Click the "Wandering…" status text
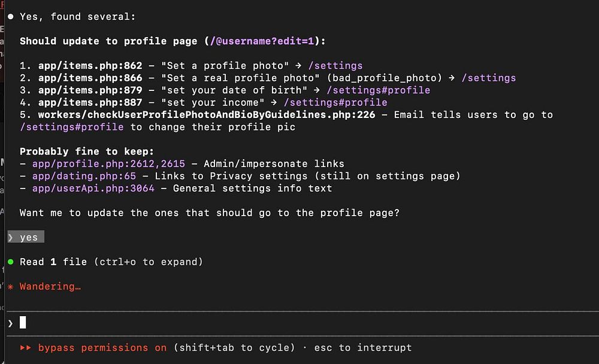The height and width of the screenshot is (364, 599). coord(50,287)
